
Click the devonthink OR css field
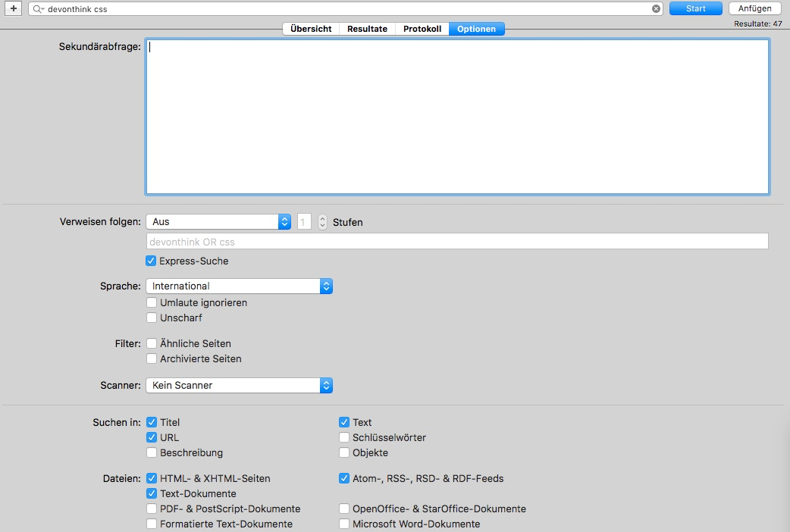tap(456, 242)
